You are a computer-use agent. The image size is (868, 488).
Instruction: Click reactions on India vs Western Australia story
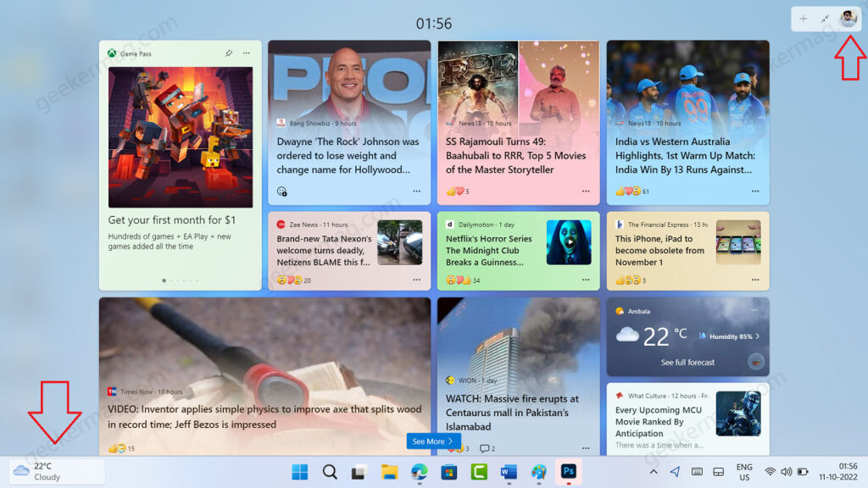[632, 191]
